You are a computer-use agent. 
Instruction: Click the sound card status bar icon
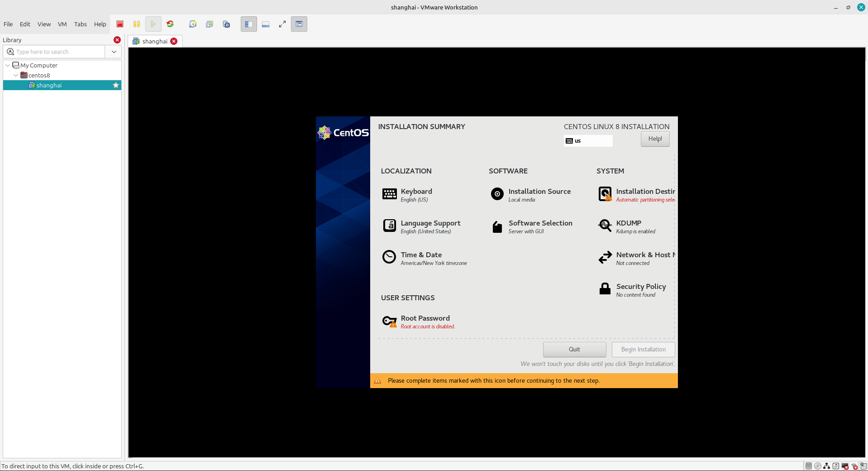[836, 466]
